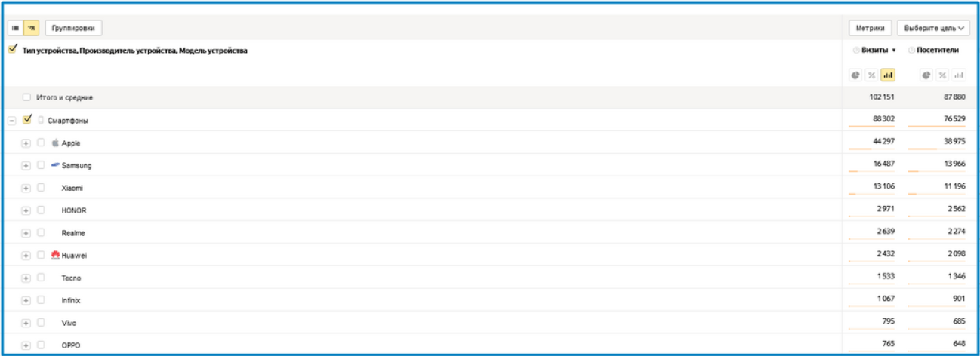Expand the Samsung row
This screenshot has height=356, width=980.
pos(26,166)
